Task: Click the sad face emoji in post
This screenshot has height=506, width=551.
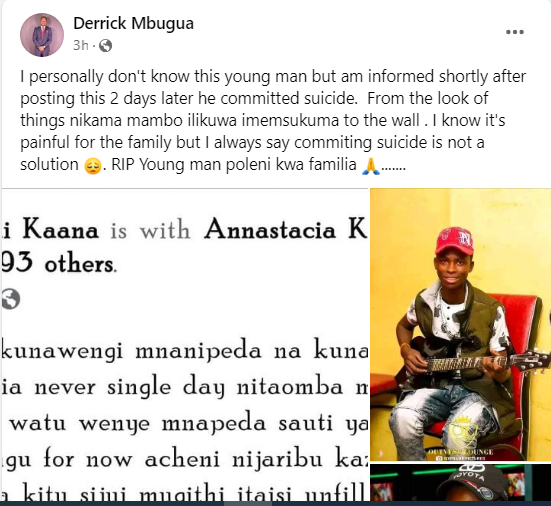Action: pos(93,165)
